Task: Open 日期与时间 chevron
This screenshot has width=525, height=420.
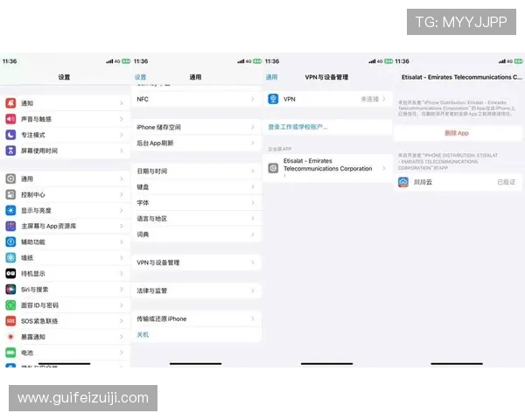Action: [253, 171]
